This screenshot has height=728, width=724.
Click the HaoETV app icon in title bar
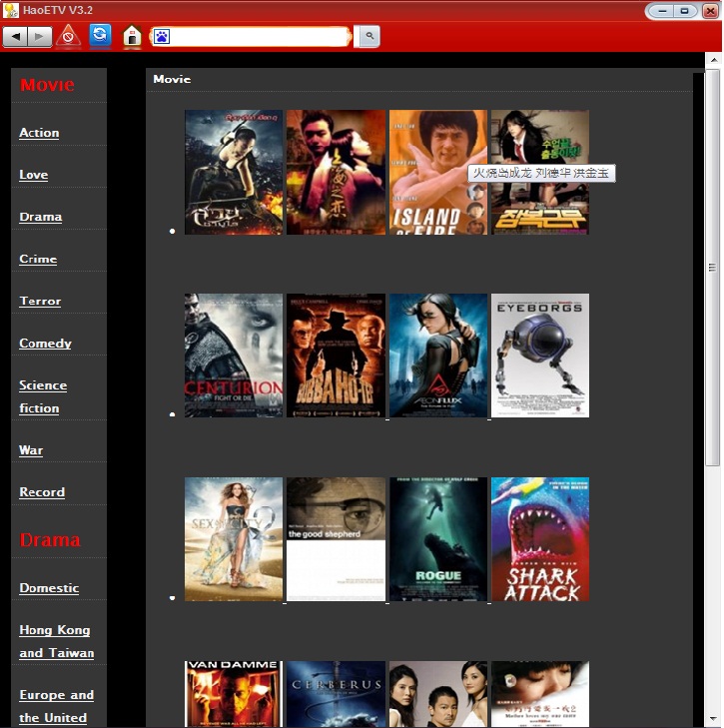pos(11,10)
